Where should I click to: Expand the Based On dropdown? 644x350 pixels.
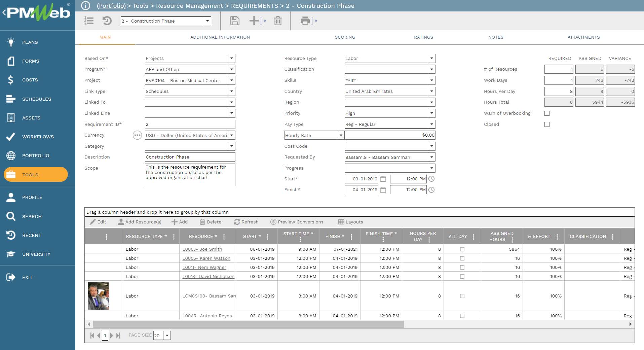tap(231, 58)
